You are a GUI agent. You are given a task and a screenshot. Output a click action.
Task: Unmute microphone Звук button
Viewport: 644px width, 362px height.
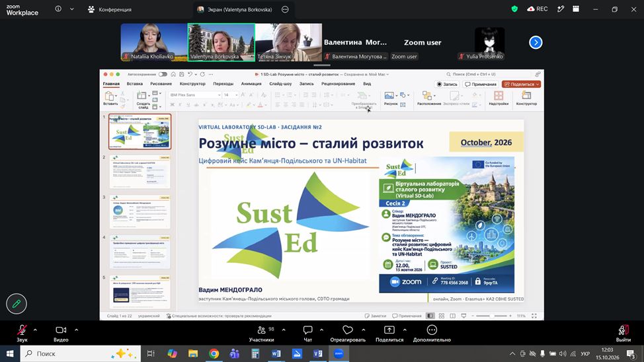pos(22,334)
